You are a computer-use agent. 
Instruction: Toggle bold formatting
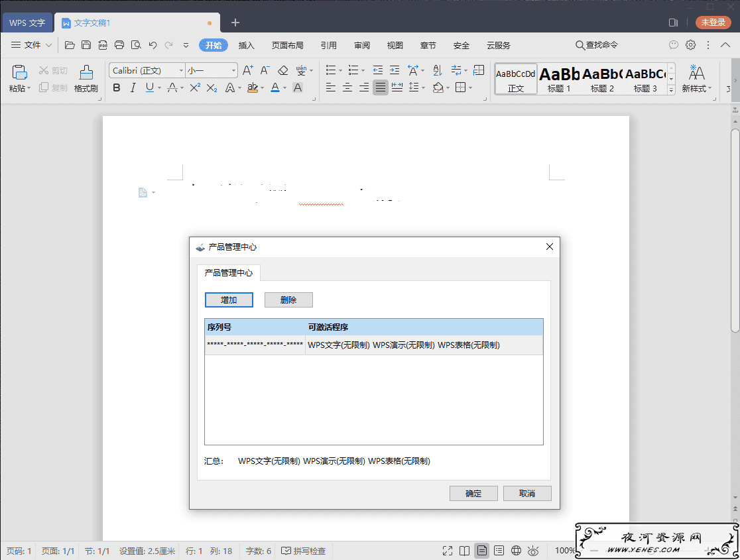click(117, 87)
